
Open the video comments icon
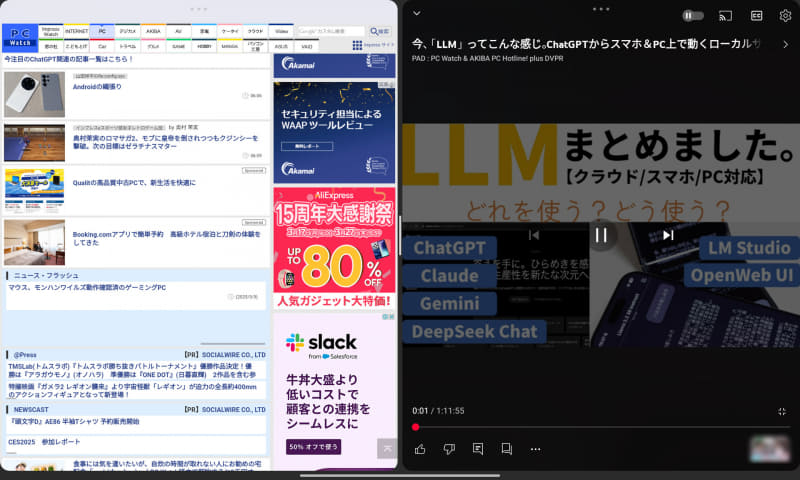click(x=478, y=449)
